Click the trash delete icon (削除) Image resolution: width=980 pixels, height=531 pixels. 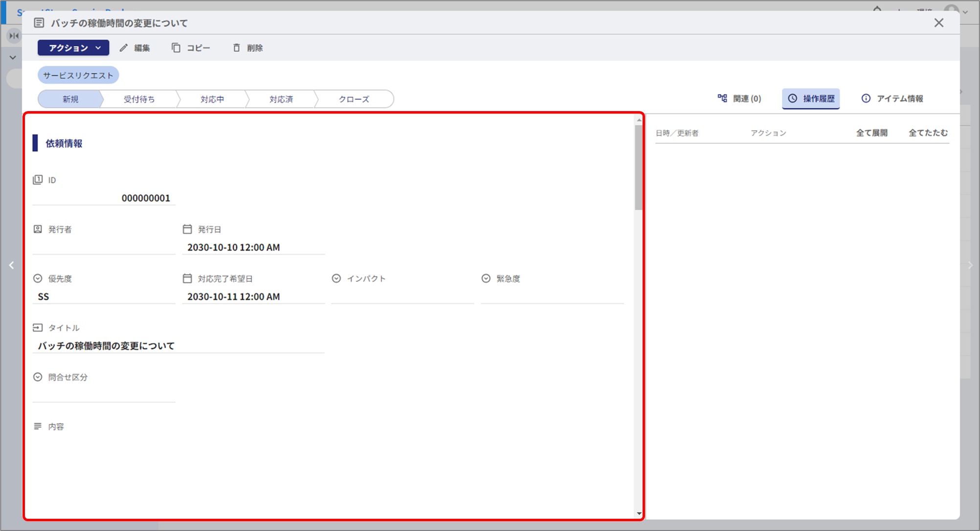237,48
